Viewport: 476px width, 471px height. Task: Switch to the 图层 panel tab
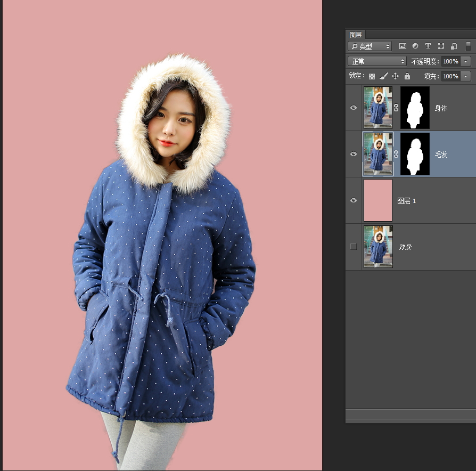(356, 35)
